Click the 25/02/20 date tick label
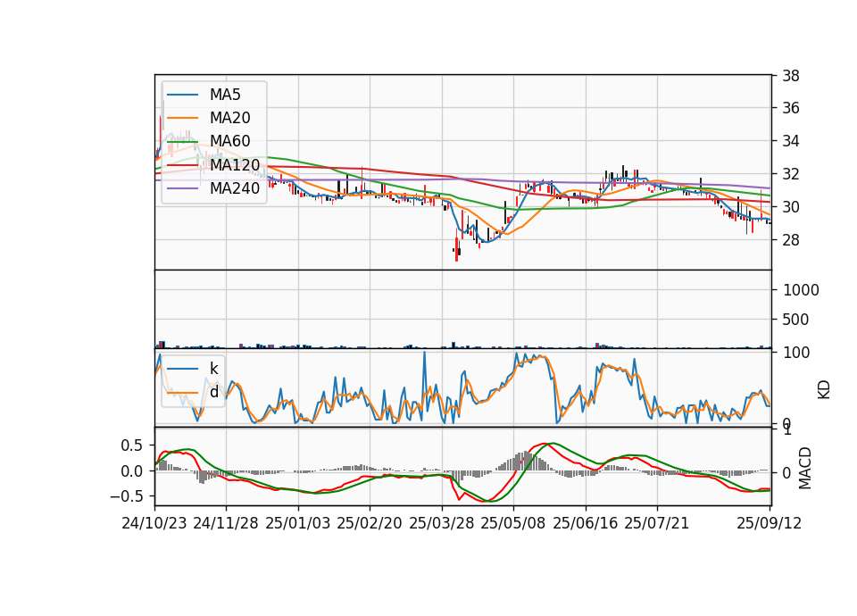The width and height of the screenshot is (857, 616). [x=370, y=523]
